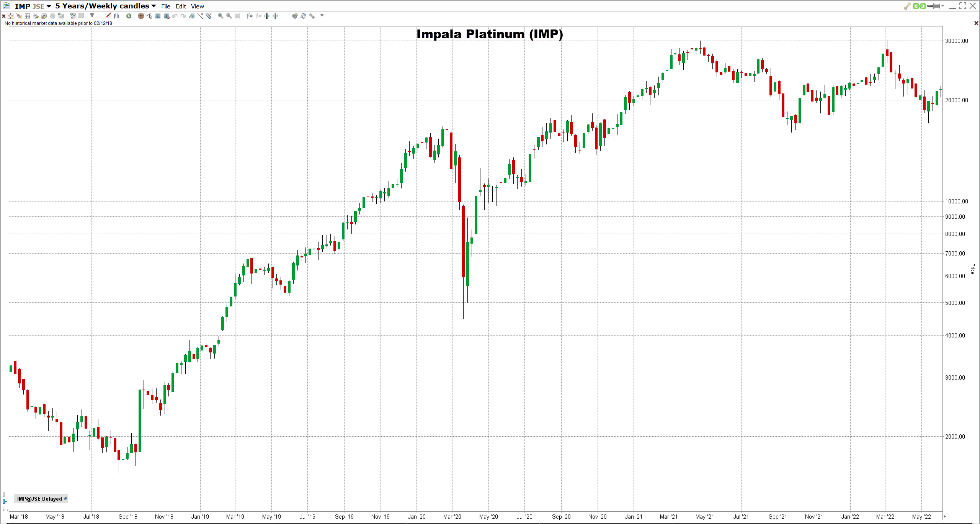Viewport: 980px width, 524px height.
Task: Select the cursor line pointer tool
Action: coord(149,16)
